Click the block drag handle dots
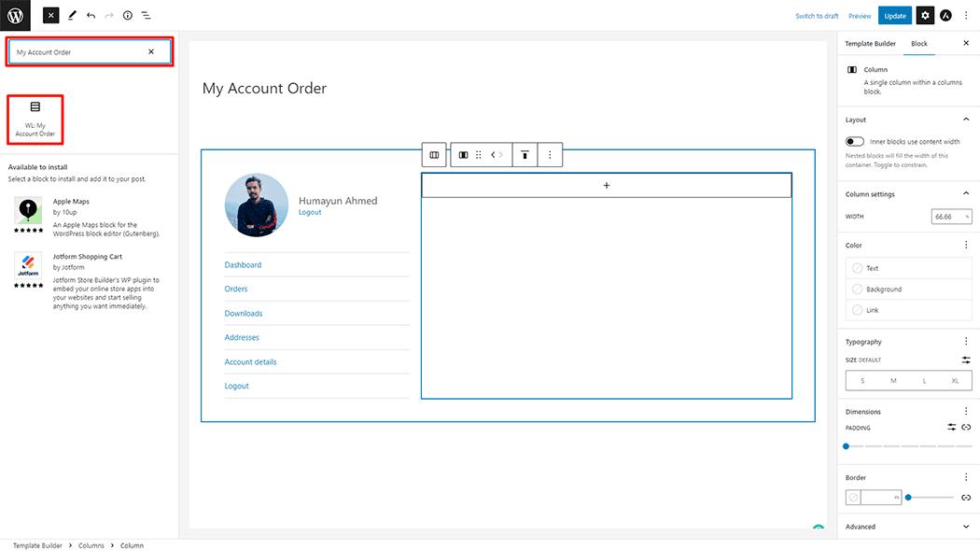 (x=478, y=154)
